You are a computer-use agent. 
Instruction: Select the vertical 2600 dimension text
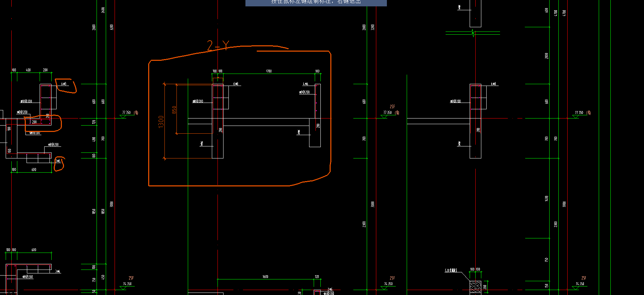click(x=103, y=10)
